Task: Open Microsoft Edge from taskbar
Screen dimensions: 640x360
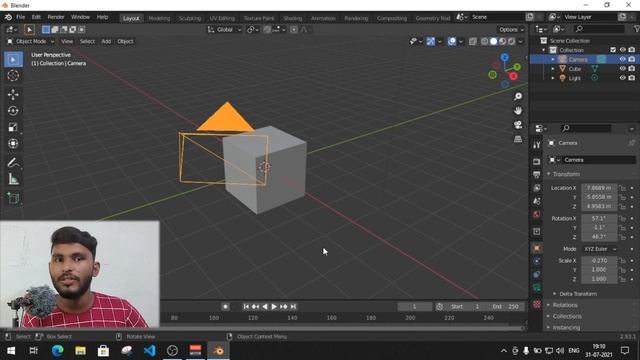Action: [57, 351]
